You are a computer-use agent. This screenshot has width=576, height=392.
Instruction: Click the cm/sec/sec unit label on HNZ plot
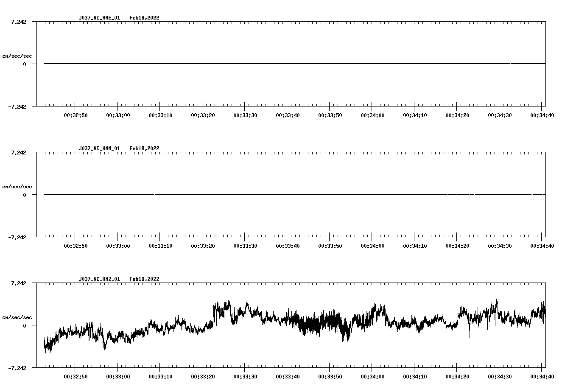(x=17, y=317)
